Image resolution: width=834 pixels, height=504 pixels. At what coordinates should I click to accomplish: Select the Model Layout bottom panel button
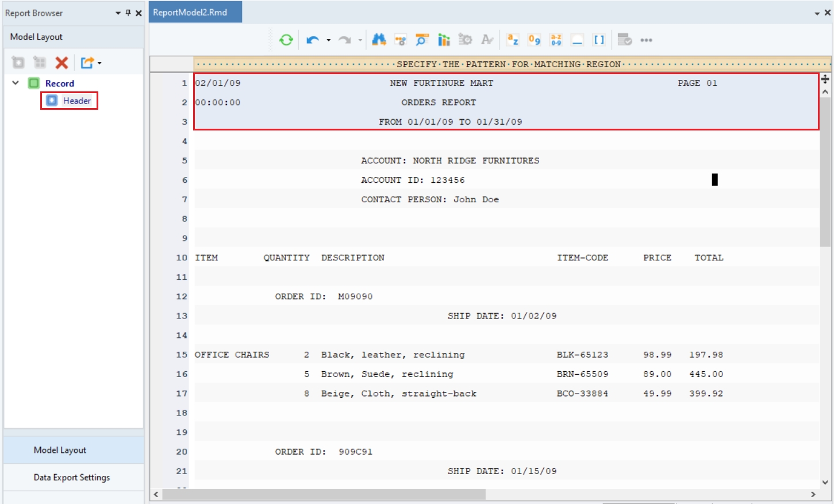click(x=60, y=450)
